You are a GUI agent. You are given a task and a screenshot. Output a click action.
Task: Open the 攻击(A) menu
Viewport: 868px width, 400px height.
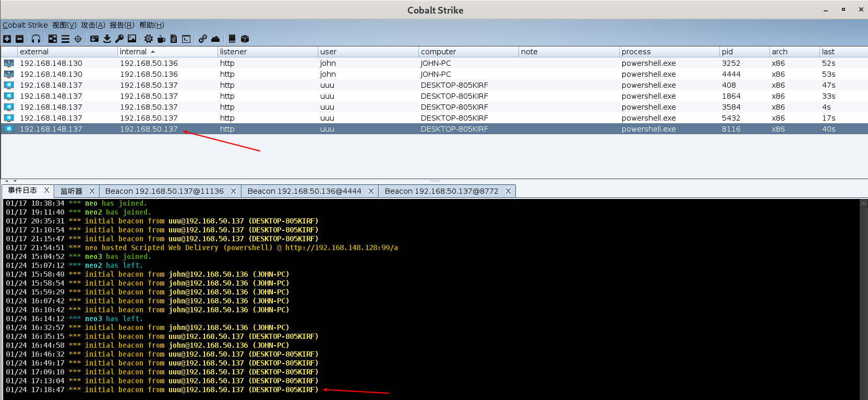[93, 25]
